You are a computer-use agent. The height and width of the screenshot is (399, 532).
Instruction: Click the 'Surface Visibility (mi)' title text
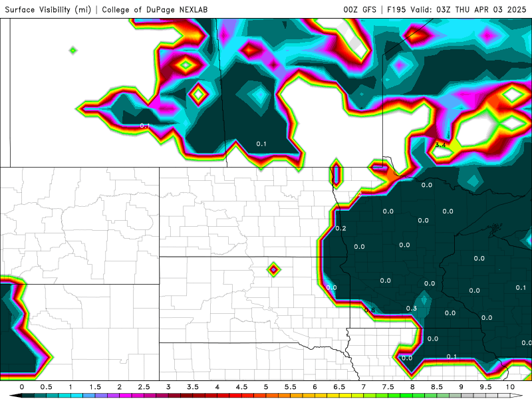click(x=48, y=9)
